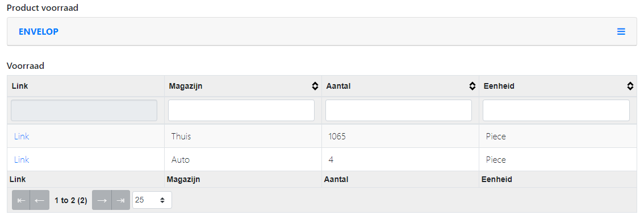Open the hamburger menu for ENVELOP
The image size is (644, 223).
click(x=621, y=32)
